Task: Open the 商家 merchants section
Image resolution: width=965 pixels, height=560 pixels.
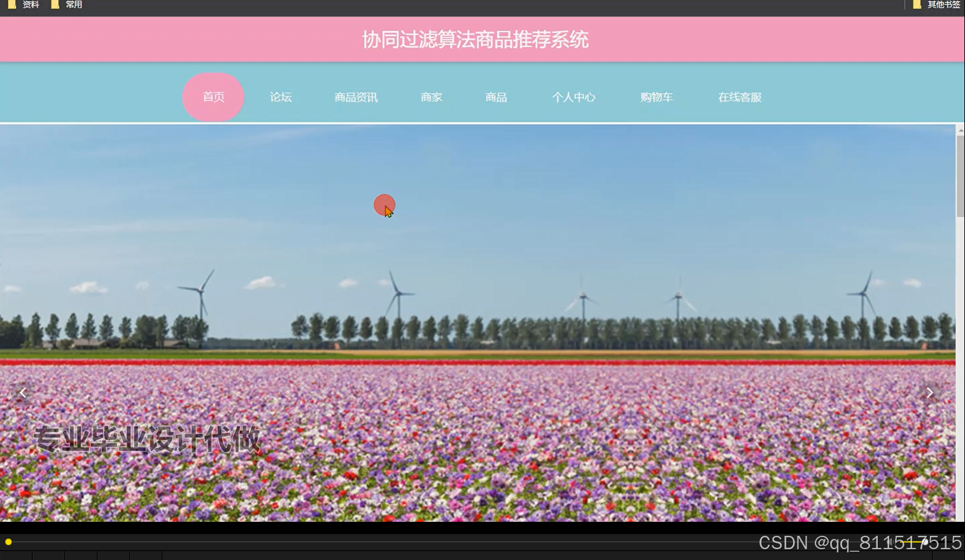Action: pos(432,97)
